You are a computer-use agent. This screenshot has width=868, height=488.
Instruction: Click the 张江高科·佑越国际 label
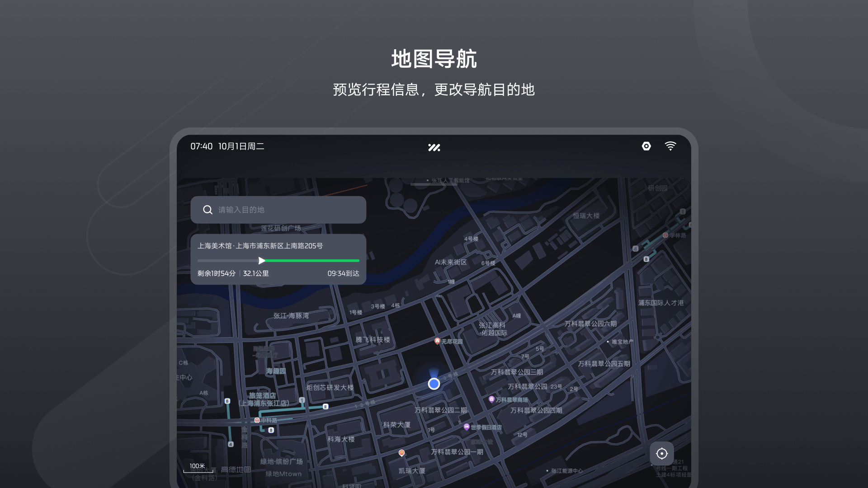pos(493,329)
